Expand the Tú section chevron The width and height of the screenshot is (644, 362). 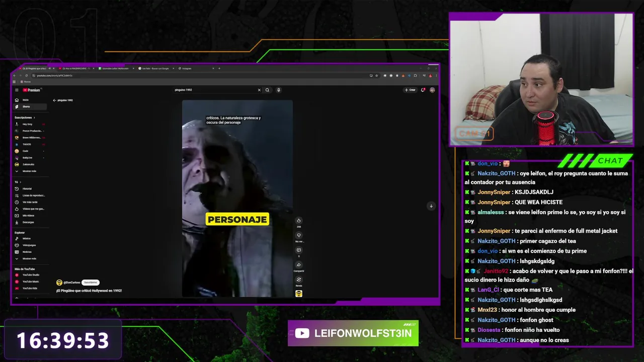click(21, 182)
